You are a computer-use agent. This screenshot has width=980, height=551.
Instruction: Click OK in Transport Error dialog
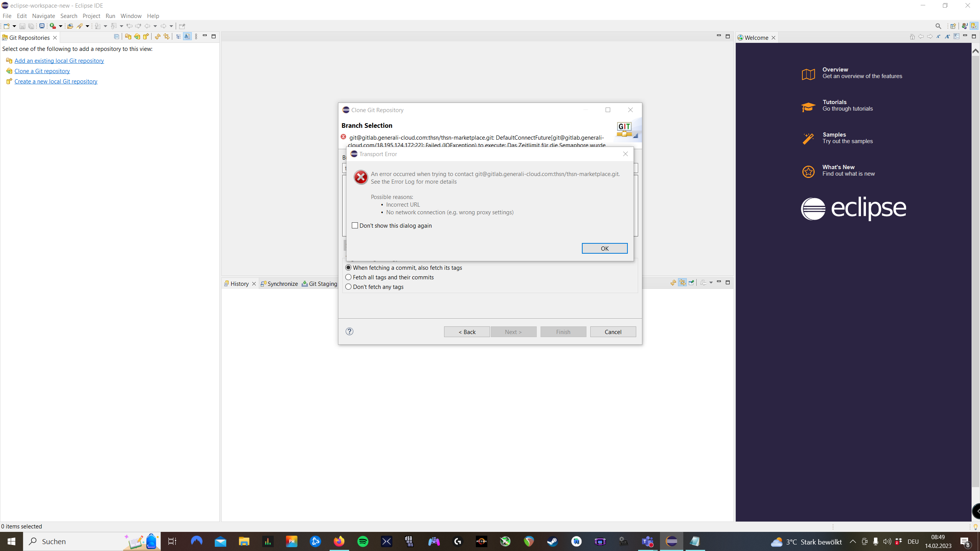(604, 248)
